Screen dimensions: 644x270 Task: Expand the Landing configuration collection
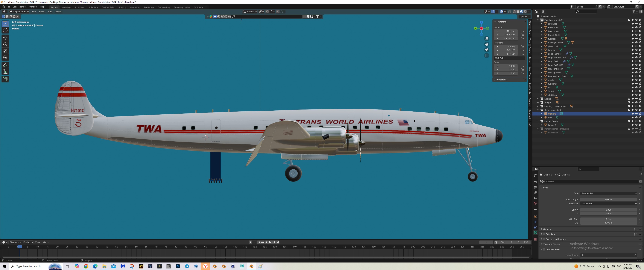[538, 106]
